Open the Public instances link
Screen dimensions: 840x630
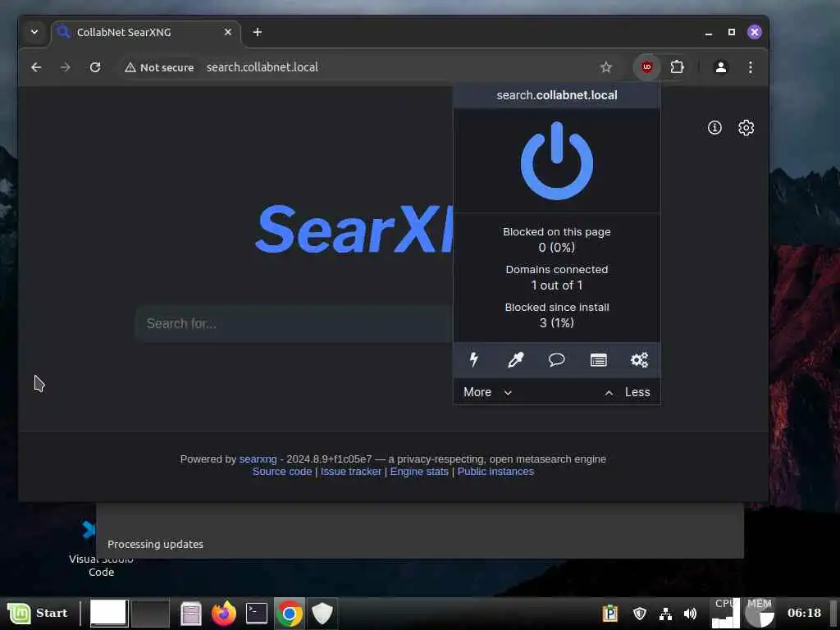[x=495, y=472]
